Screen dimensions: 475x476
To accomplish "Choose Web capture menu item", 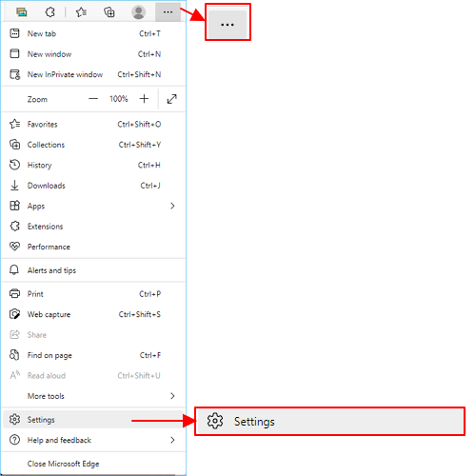I will click(93, 314).
